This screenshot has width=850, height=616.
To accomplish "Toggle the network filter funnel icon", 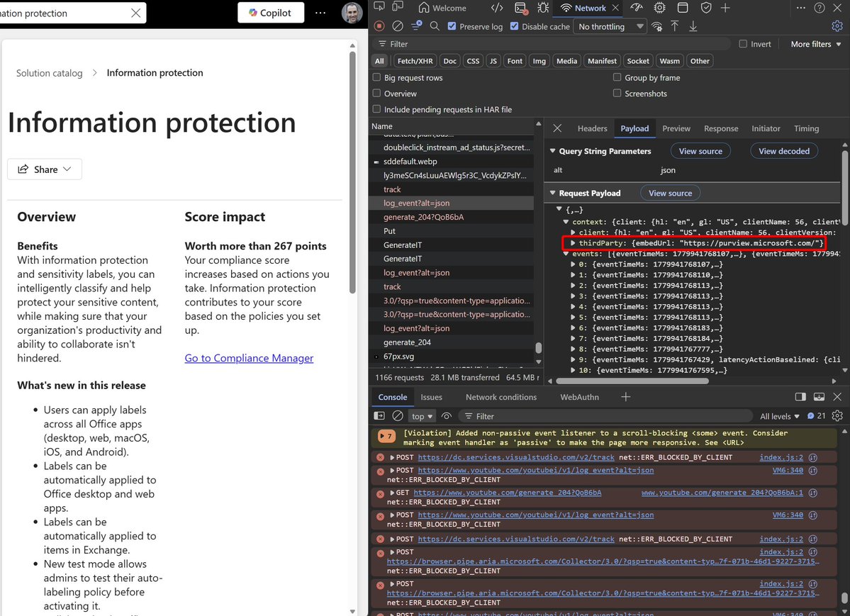I will [416, 26].
